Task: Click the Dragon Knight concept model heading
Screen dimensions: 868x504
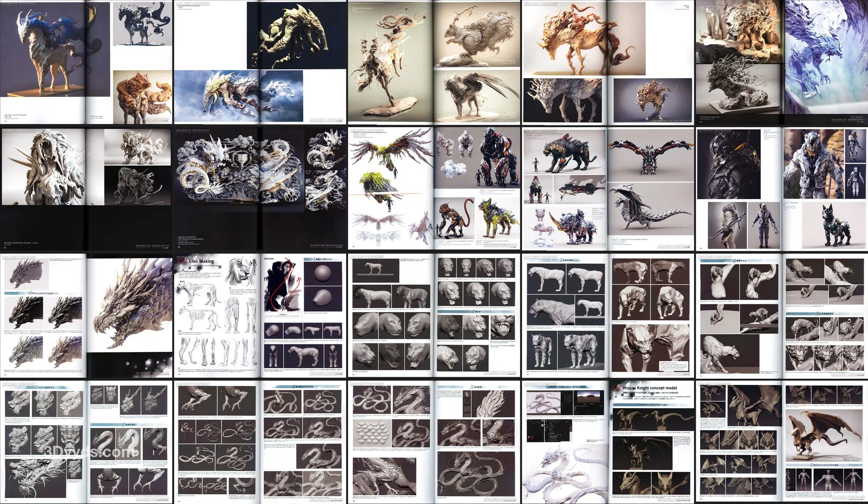Action: (x=649, y=388)
